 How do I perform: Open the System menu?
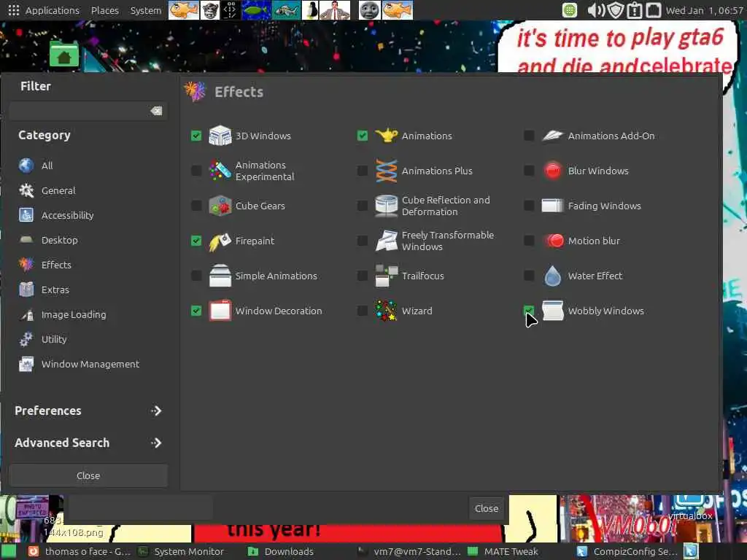(146, 10)
